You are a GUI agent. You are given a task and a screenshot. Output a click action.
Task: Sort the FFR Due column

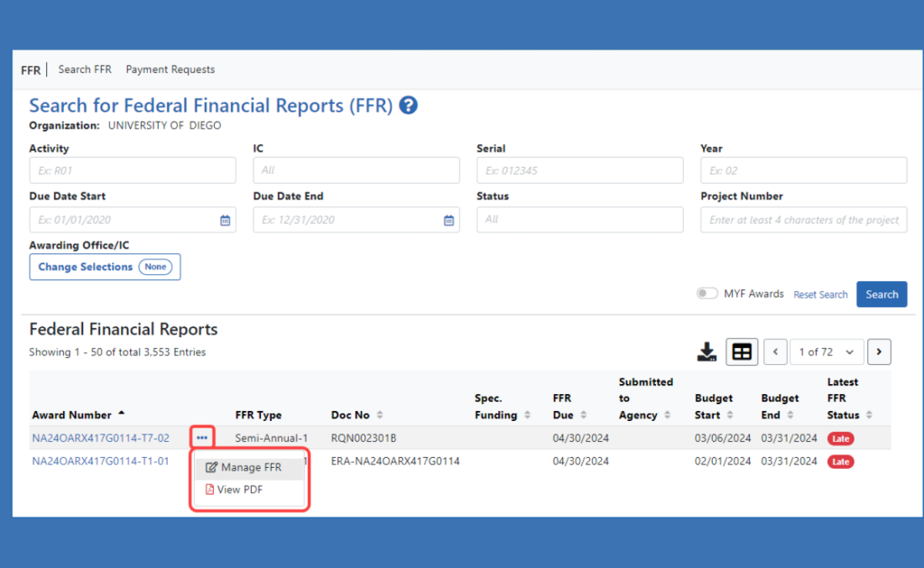[584, 415]
